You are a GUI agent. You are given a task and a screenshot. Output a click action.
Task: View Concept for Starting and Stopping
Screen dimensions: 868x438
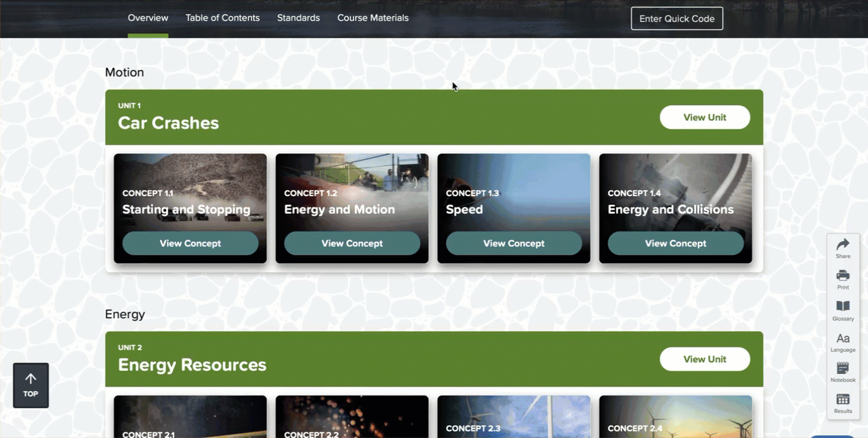tap(190, 243)
